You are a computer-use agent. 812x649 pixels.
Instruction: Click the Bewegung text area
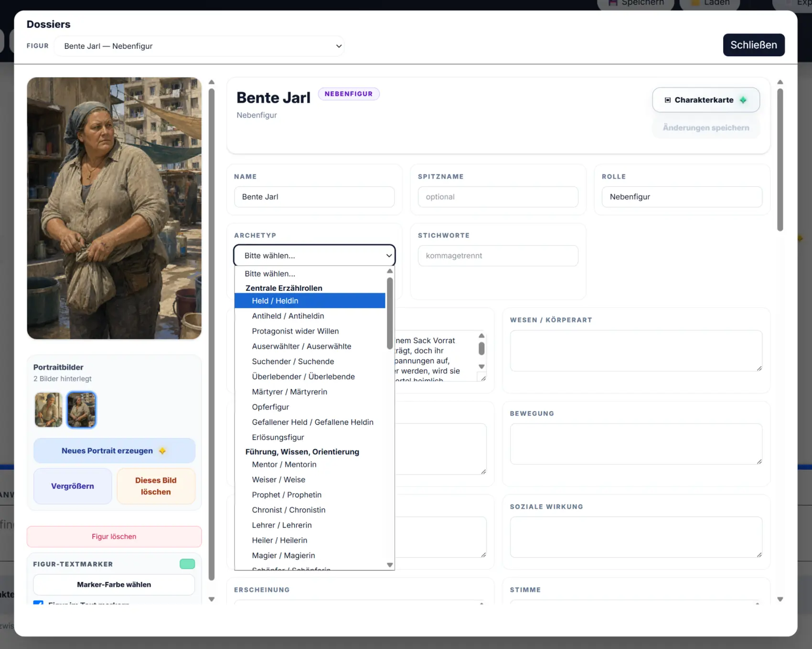636,444
